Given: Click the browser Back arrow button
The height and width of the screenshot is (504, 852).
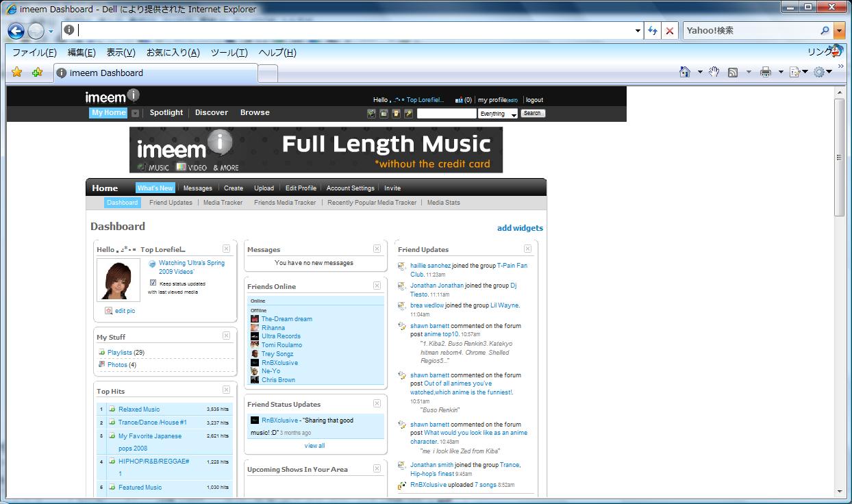Looking at the screenshot, I should point(16,31).
